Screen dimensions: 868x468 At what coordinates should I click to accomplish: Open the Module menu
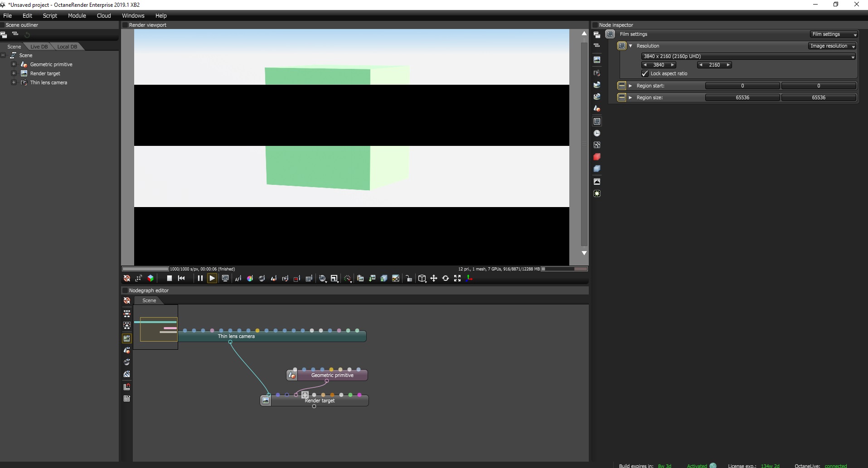click(x=77, y=16)
